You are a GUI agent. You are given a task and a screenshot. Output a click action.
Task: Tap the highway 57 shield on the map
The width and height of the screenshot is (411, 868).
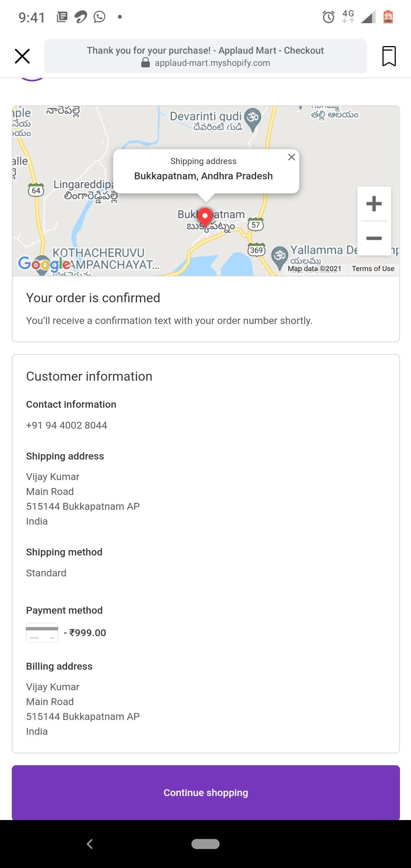256,225
